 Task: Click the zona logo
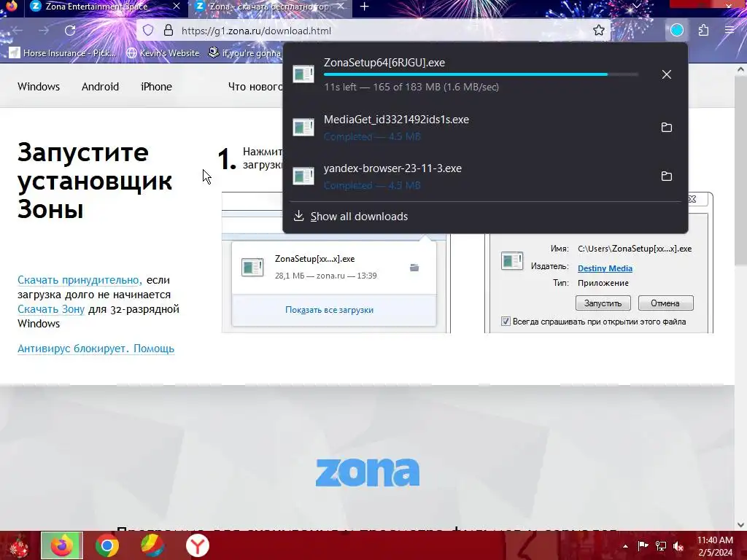(368, 472)
